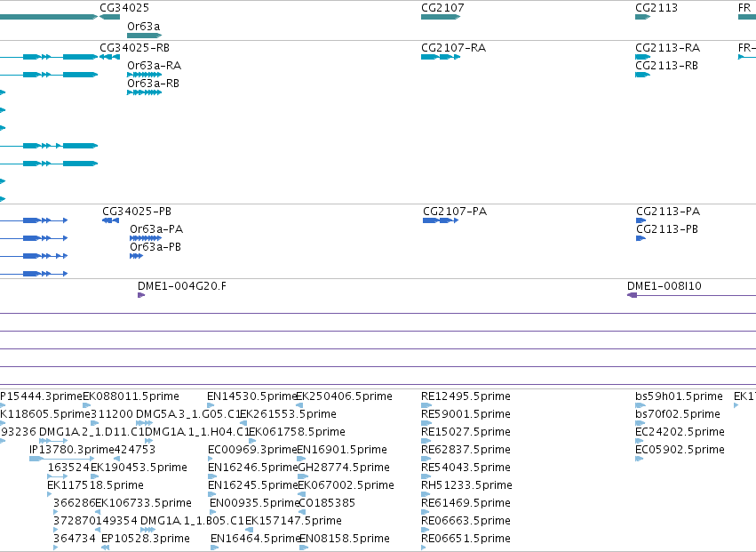The width and height of the screenshot is (756, 552).
Task: Select the EK106733.5prime EST label
Action: pos(143,503)
